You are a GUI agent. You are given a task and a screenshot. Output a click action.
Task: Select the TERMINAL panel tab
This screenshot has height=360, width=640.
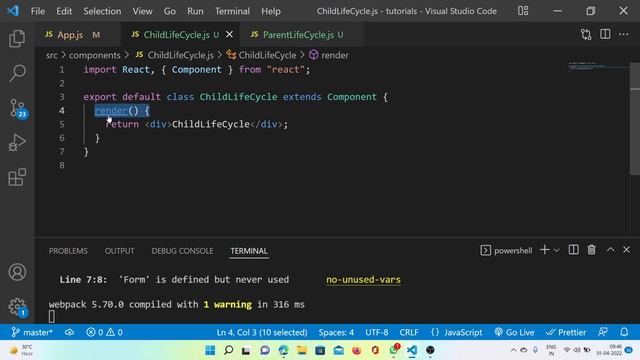pos(249,251)
